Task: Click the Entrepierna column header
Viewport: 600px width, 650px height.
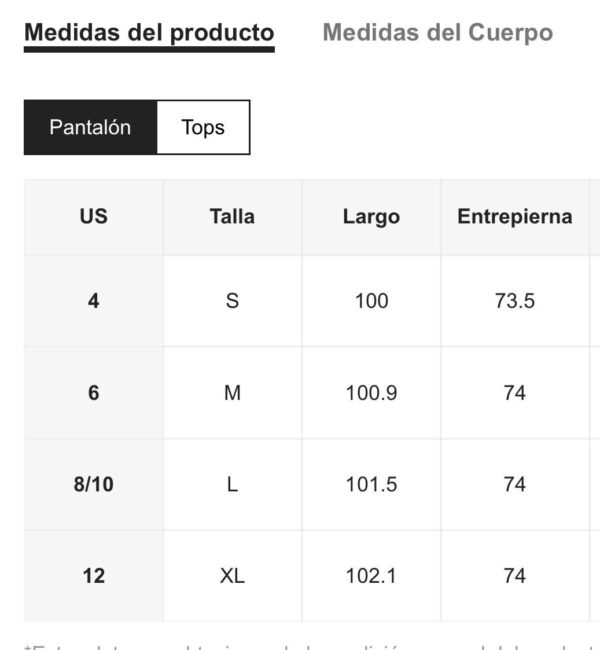Action: point(515,217)
